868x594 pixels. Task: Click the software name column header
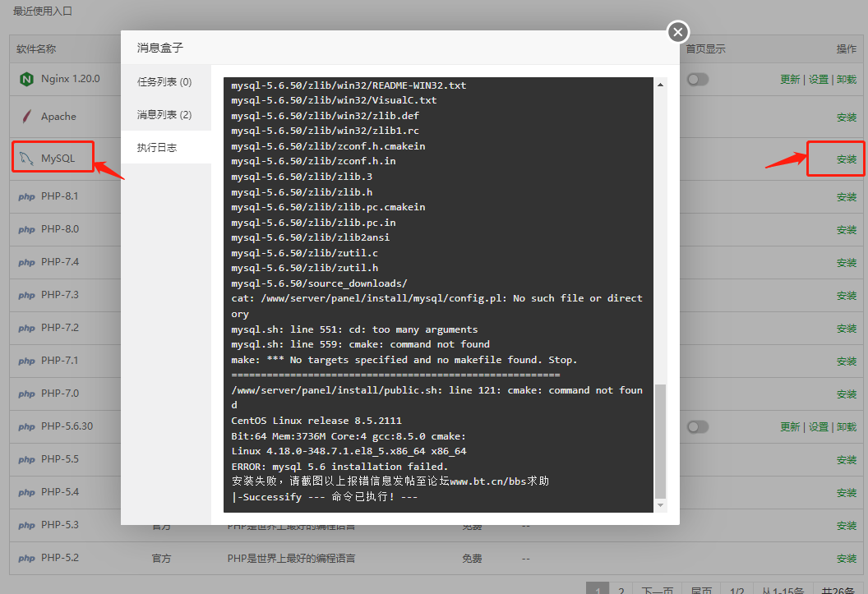pos(36,48)
